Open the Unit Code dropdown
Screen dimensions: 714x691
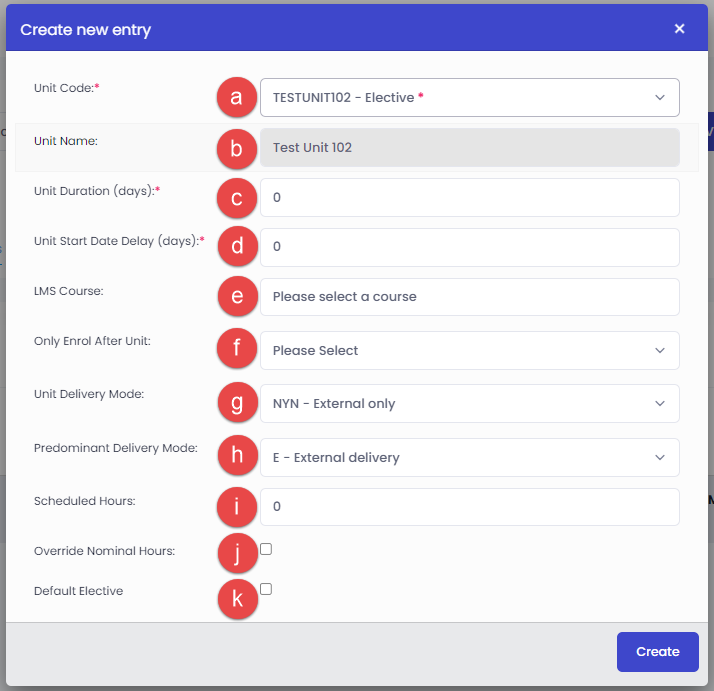(x=469, y=98)
